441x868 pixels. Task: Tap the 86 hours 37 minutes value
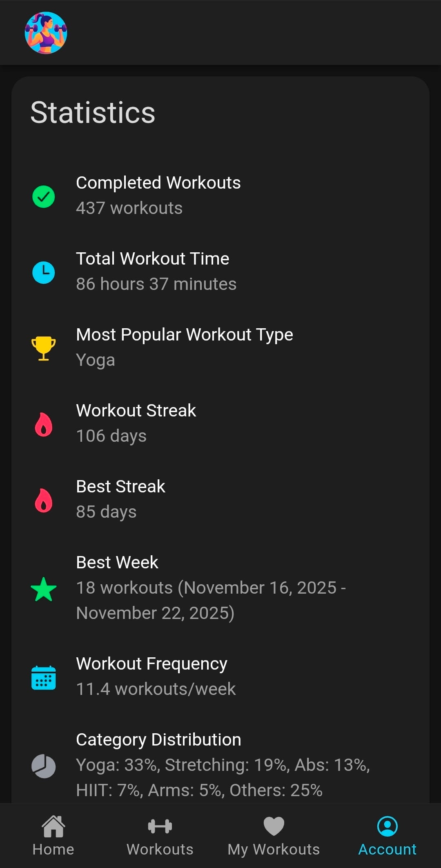[x=156, y=284]
